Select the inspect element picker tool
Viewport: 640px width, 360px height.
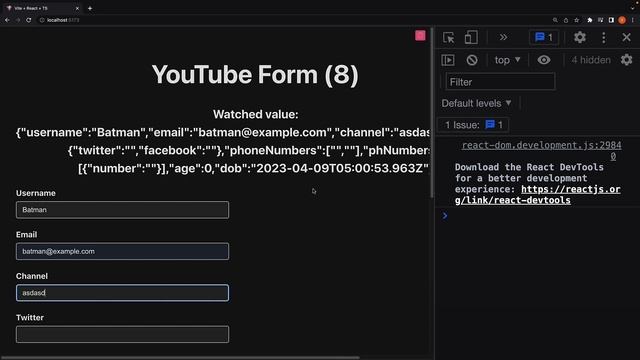[449, 38]
